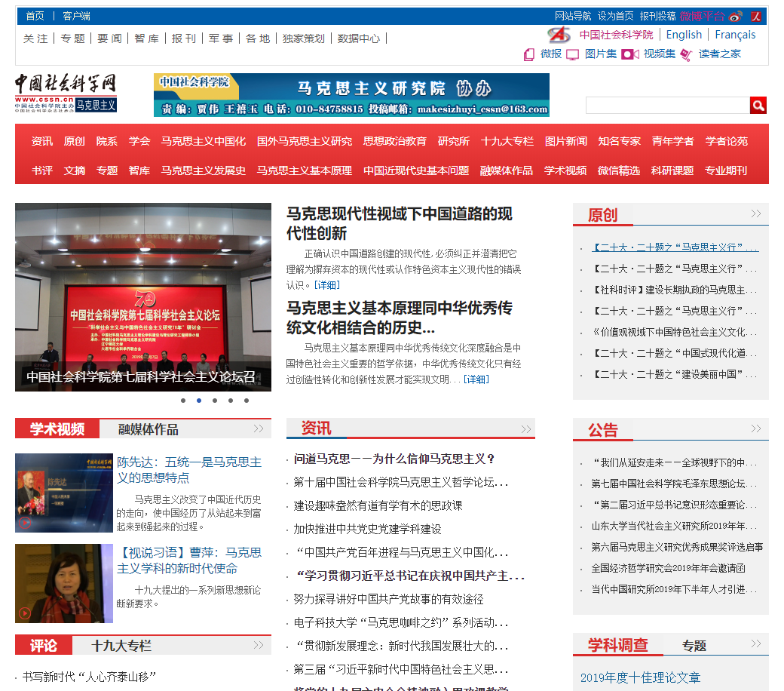Screen dimensions: 784x691
Task: Open the 陈先达 video thumbnail
Action: 64,493
